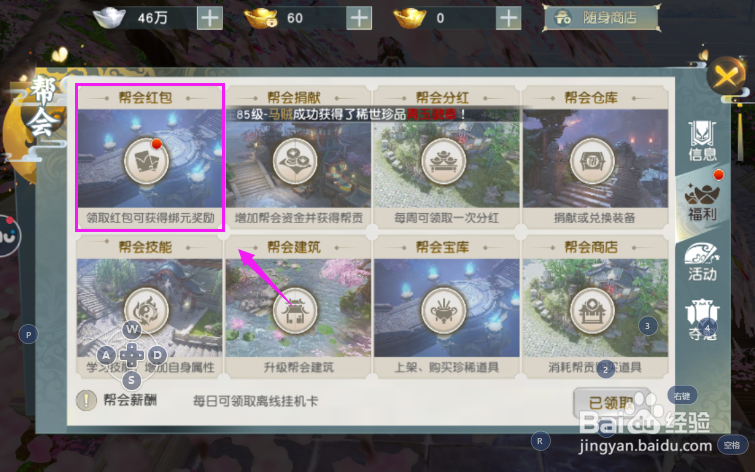Click the 空格 key overlay button
Viewport: 755px width, 472px height.
pyautogui.click(x=732, y=445)
